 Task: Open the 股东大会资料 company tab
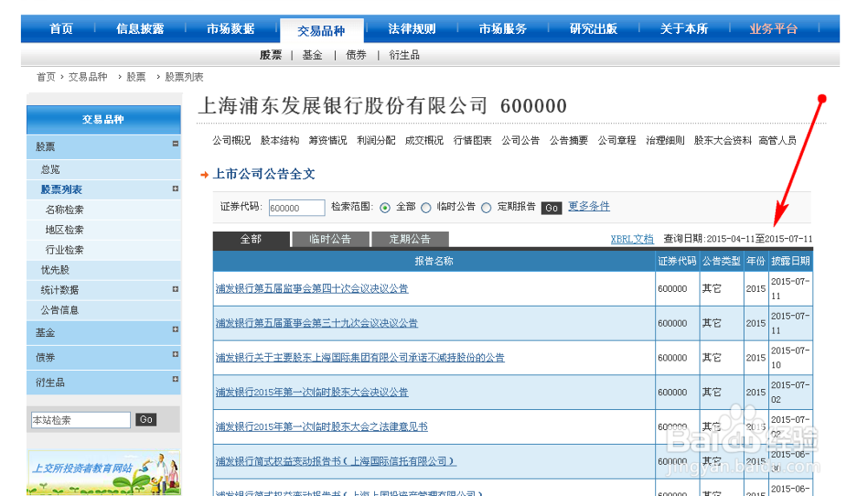pyautogui.click(x=722, y=141)
